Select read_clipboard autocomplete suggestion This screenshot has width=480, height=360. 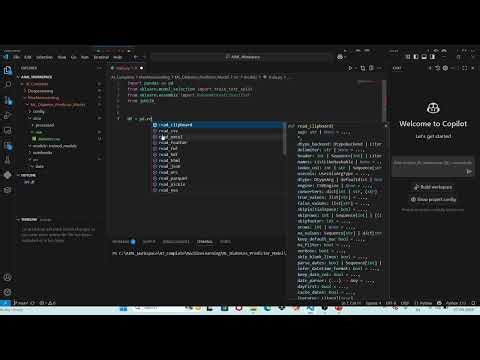(218, 125)
